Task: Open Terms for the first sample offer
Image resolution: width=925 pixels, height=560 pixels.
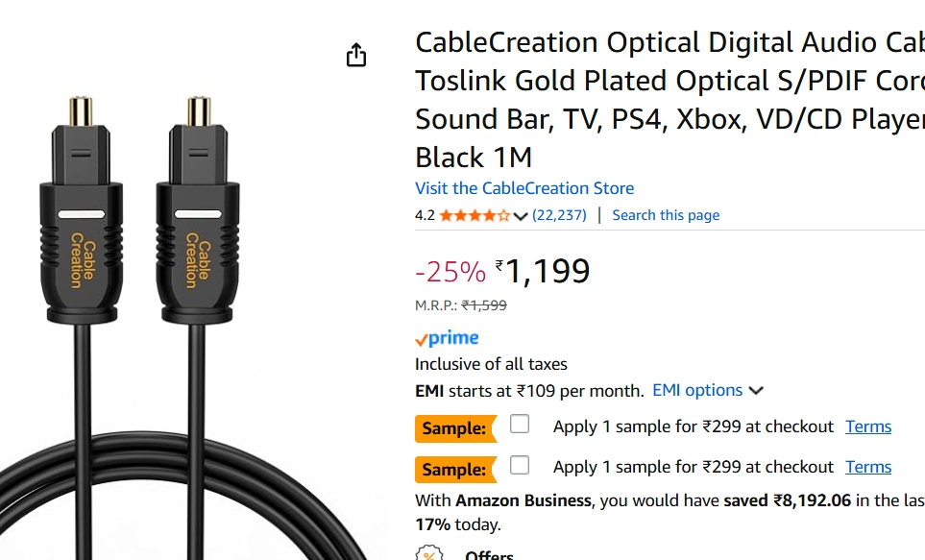Action: click(x=868, y=426)
